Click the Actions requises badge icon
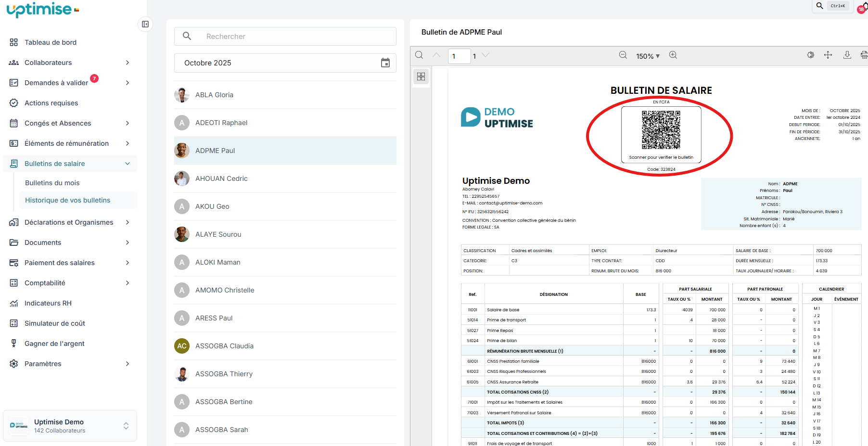Screen dimensions: 868x446 click(14, 103)
